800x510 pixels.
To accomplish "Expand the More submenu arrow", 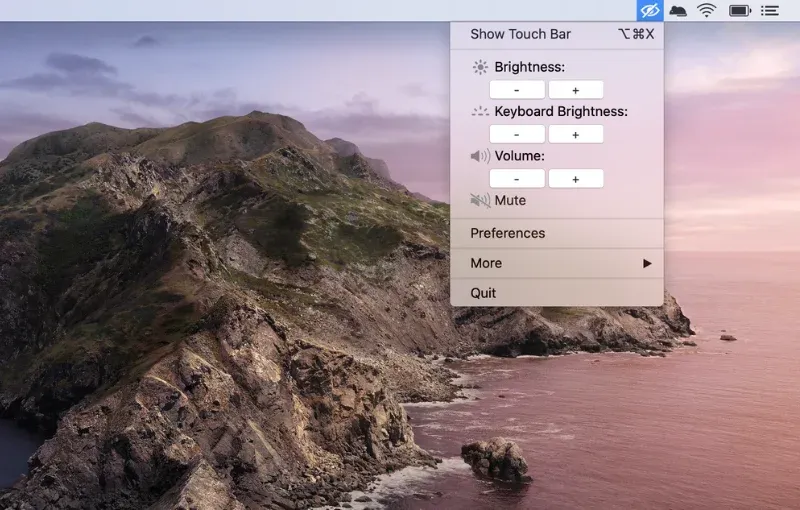I will (647, 263).
